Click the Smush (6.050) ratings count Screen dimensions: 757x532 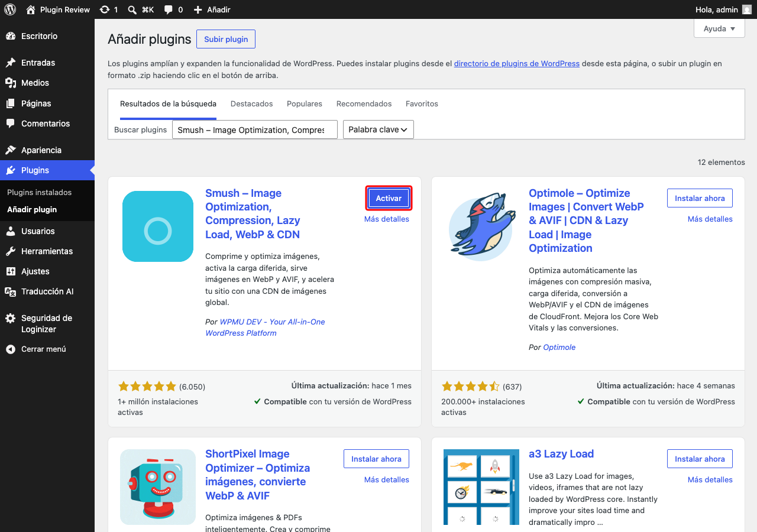pyautogui.click(x=192, y=387)
